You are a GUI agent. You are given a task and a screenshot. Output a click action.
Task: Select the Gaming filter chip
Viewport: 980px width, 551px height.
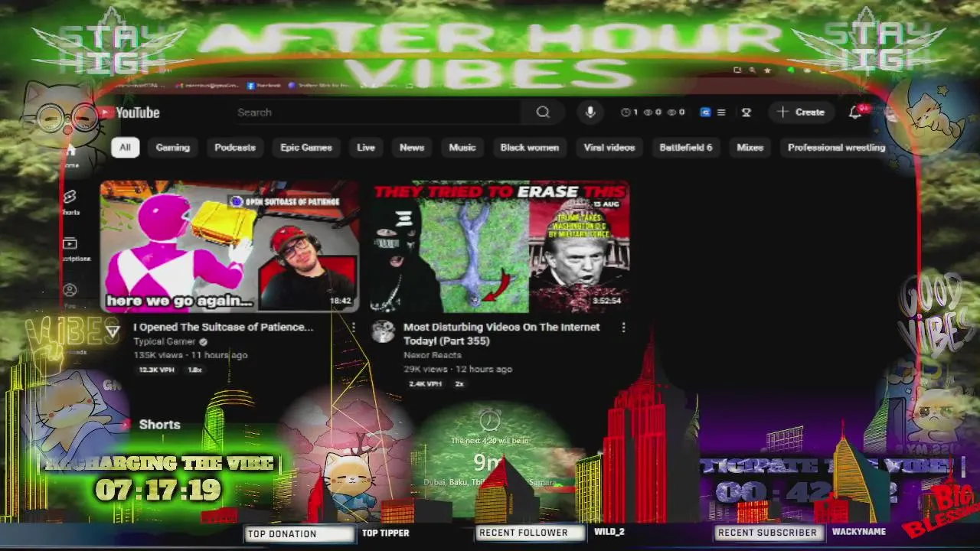click(173, 148)
